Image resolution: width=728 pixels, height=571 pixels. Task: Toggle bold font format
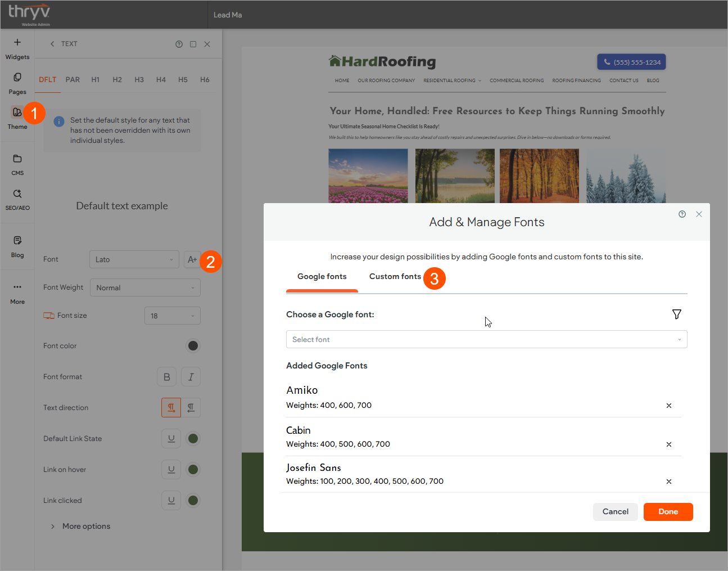166,377
